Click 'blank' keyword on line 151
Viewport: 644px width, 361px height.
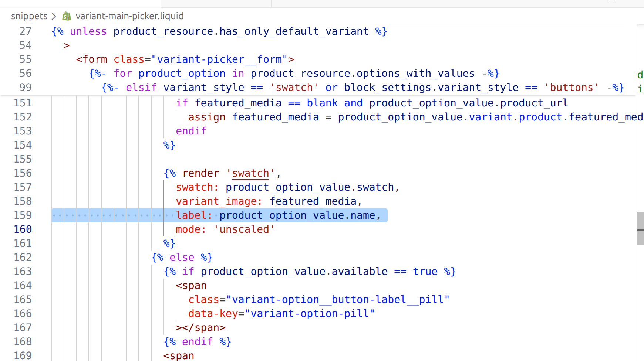(322, 103)
